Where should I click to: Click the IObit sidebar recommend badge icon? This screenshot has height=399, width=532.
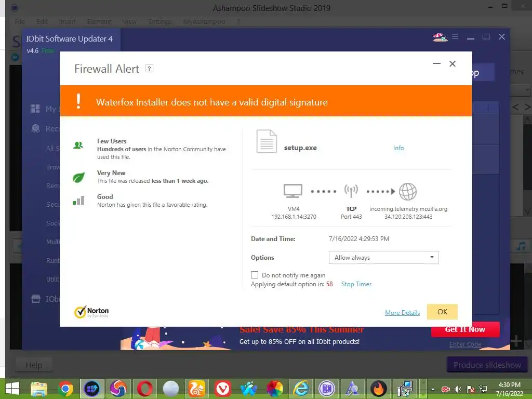[x=36, y=128]
